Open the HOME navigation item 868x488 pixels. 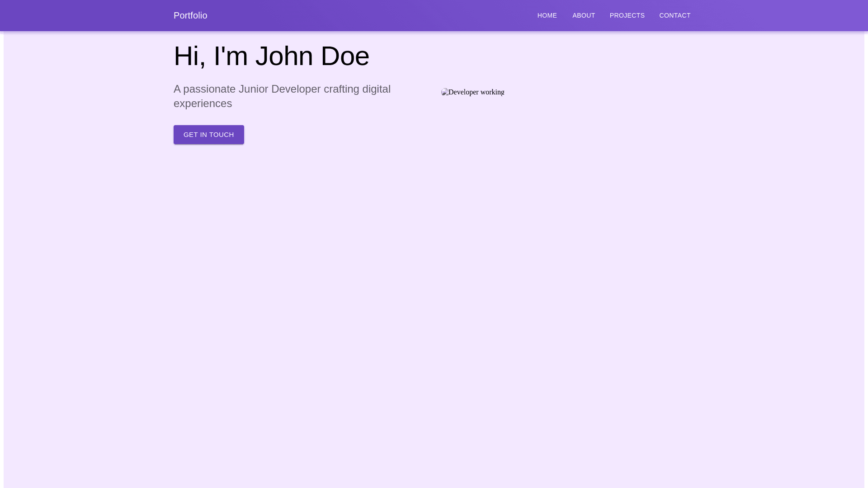tap(547, 15)
